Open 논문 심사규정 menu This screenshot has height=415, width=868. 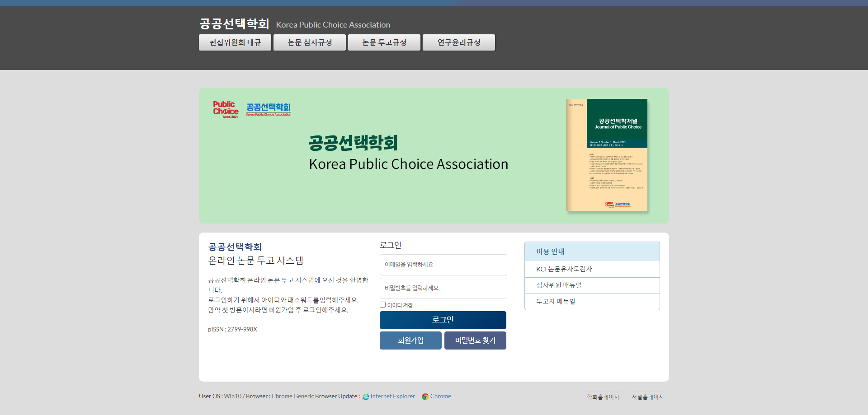[310, 42]
